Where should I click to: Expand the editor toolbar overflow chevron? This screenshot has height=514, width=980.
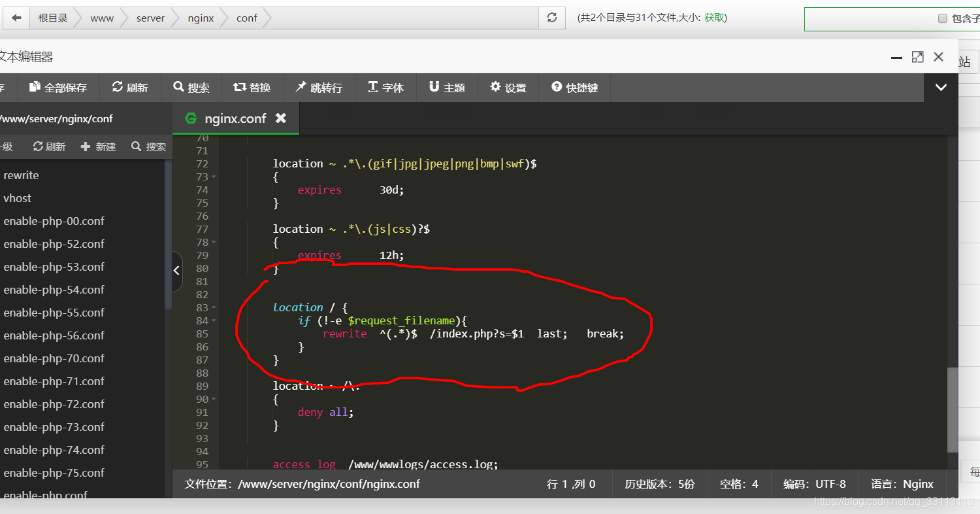coord(941,87)
